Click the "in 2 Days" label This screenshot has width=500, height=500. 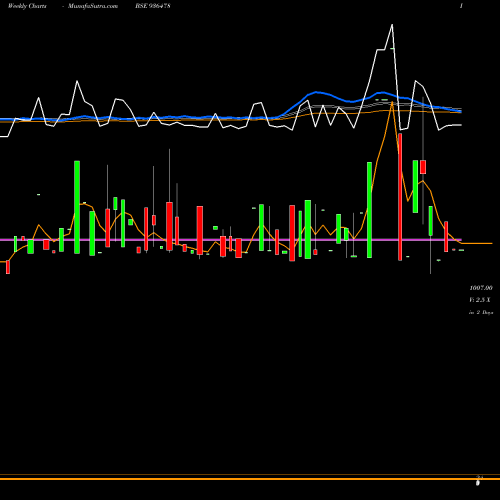pyautogui.click(x=481, y=312)
